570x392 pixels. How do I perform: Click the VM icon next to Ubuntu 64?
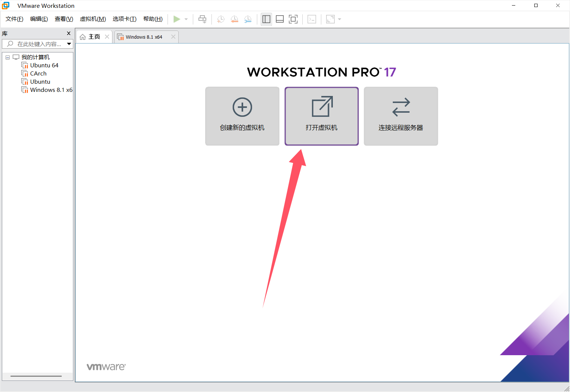point(25,65)
